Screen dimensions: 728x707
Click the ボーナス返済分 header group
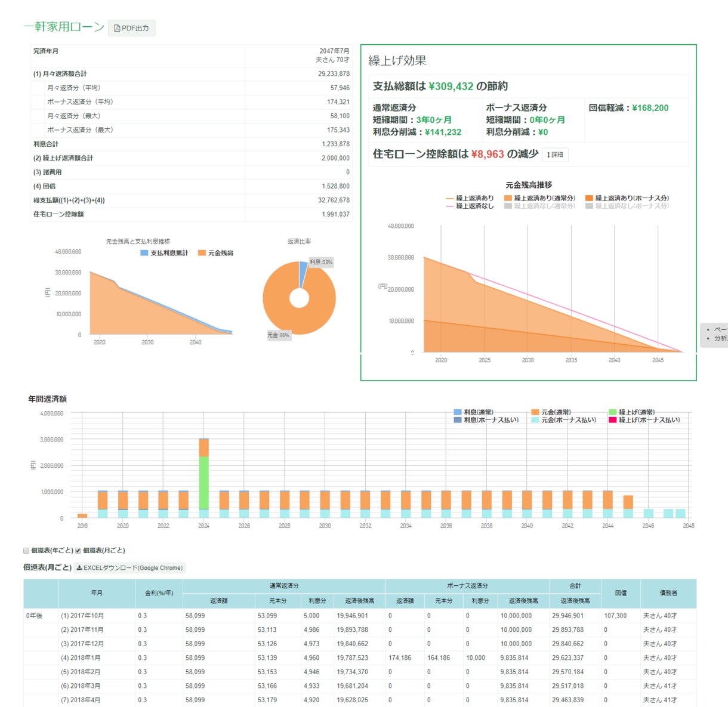(467, 586)
